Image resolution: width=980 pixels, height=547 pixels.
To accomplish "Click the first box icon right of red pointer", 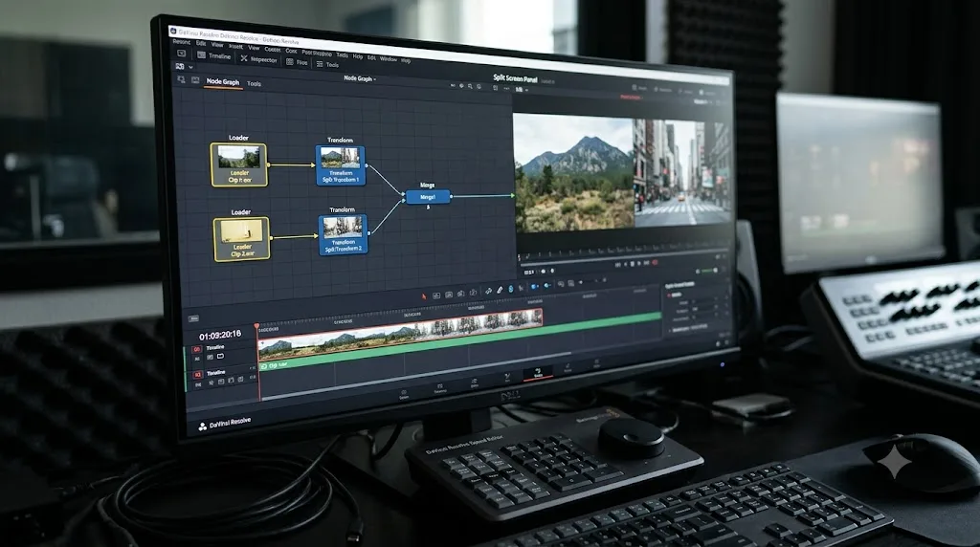I will (436, 295).
